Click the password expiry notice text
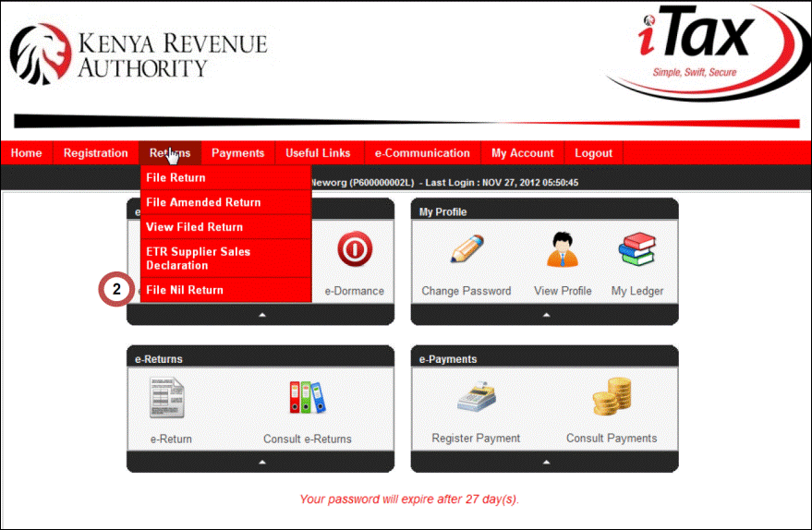 409,499
